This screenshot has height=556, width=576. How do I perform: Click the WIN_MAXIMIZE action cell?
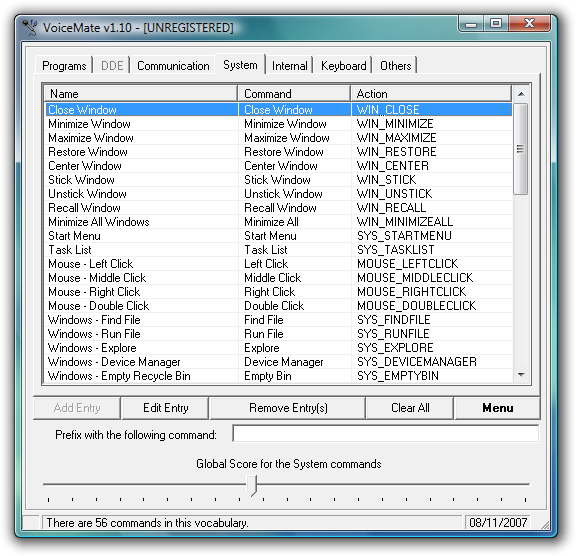(396, 138)
